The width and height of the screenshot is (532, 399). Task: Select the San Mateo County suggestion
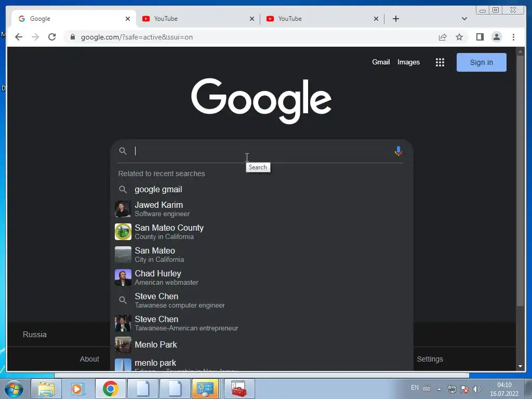(x=261, y=232)
